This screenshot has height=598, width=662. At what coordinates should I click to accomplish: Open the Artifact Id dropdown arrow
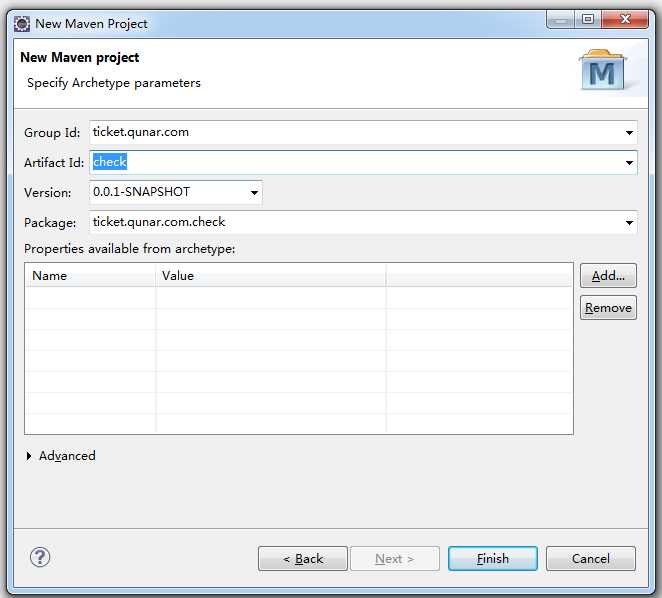pos(629,163)
